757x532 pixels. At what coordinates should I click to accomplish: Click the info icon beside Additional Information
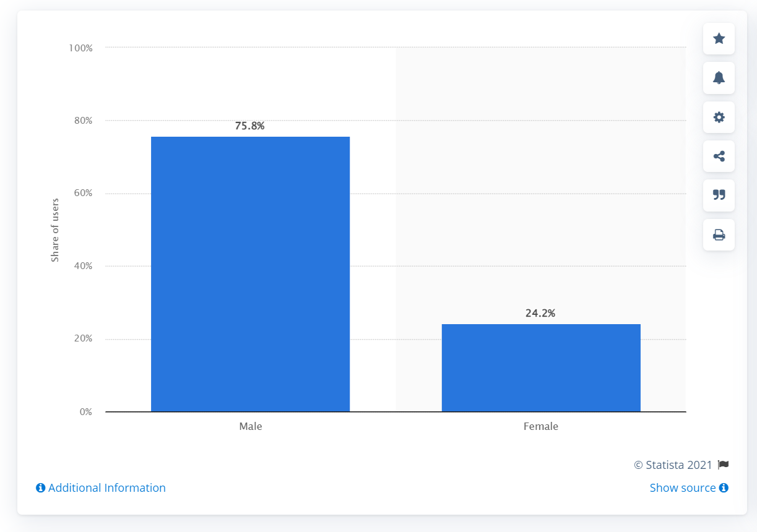(41, 488)
